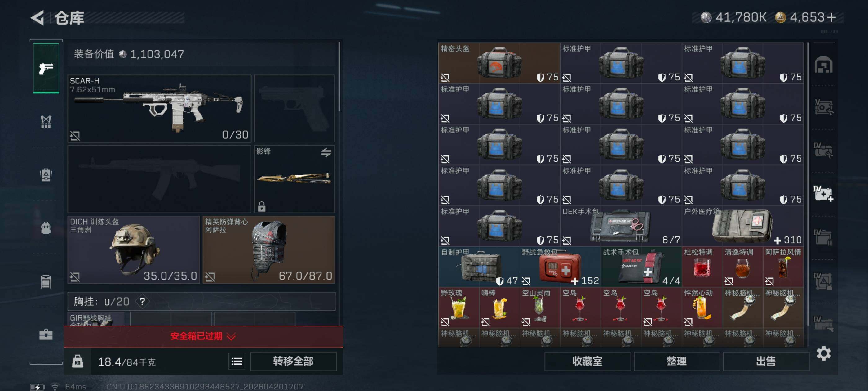
Task: Open settings gear beside 出售 button
Action: tap(824, 353)
